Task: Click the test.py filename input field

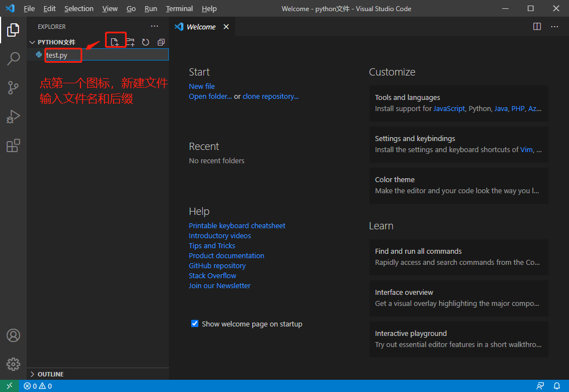Action: (107, 55)
